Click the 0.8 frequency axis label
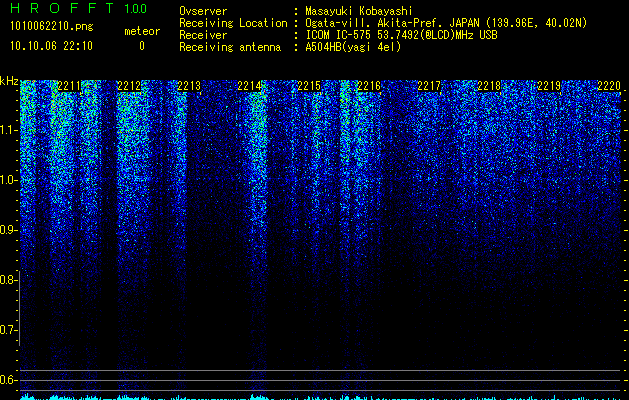This screenshot has width=629, height=400. (8, 280)
